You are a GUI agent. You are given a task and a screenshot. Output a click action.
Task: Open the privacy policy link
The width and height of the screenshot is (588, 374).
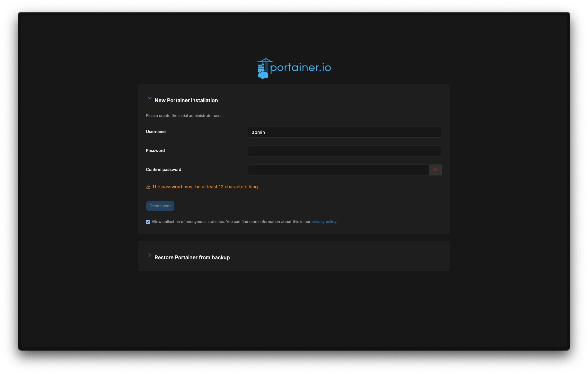click(324, 222)
